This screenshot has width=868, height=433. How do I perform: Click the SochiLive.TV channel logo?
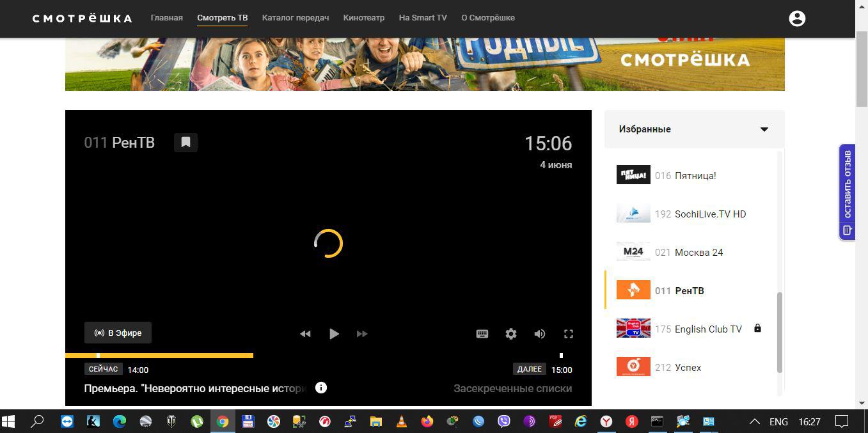tap(633, 213)
